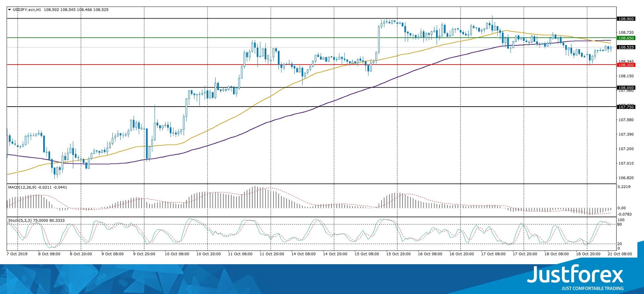The height and width of the screenshot is (294, 644).
Task: Click the 107.010 price scale value
Action: (x=626, y=163)
